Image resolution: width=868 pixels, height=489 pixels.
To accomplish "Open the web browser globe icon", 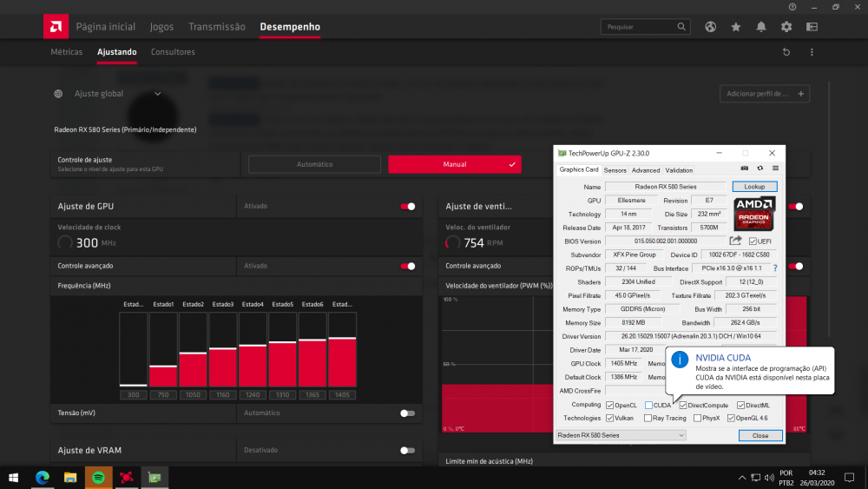I will 710,27.
